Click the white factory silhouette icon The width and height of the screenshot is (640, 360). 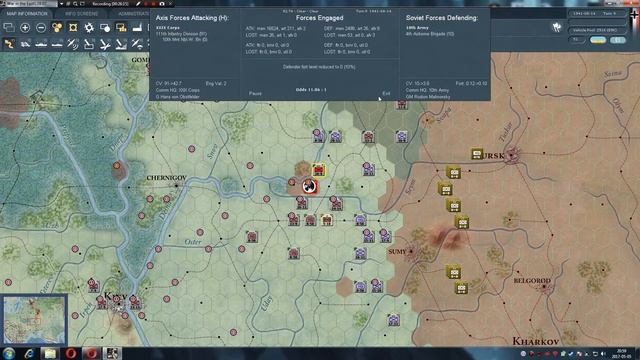137,28
